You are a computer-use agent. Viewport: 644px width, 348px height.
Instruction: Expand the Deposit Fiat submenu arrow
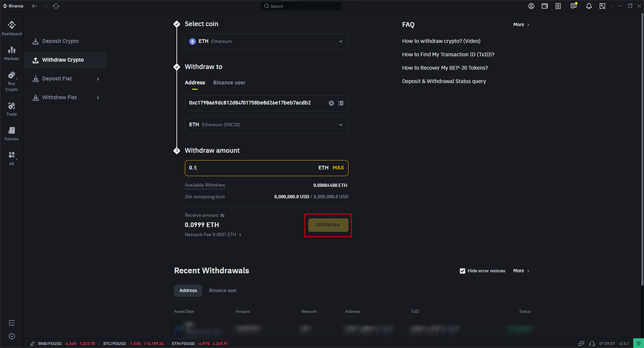98,79
